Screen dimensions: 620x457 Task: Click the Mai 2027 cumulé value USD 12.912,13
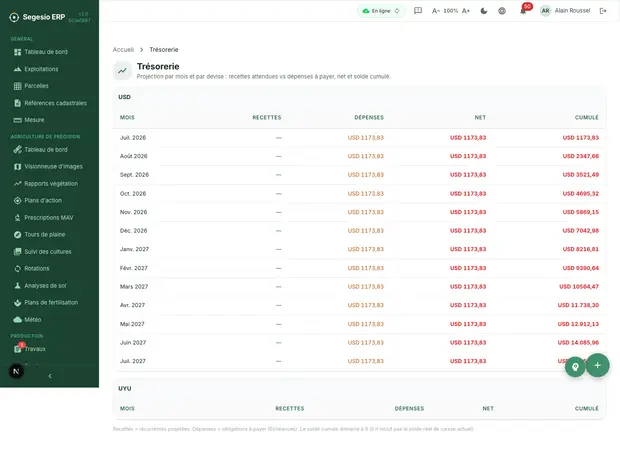[x=578, y=324]
